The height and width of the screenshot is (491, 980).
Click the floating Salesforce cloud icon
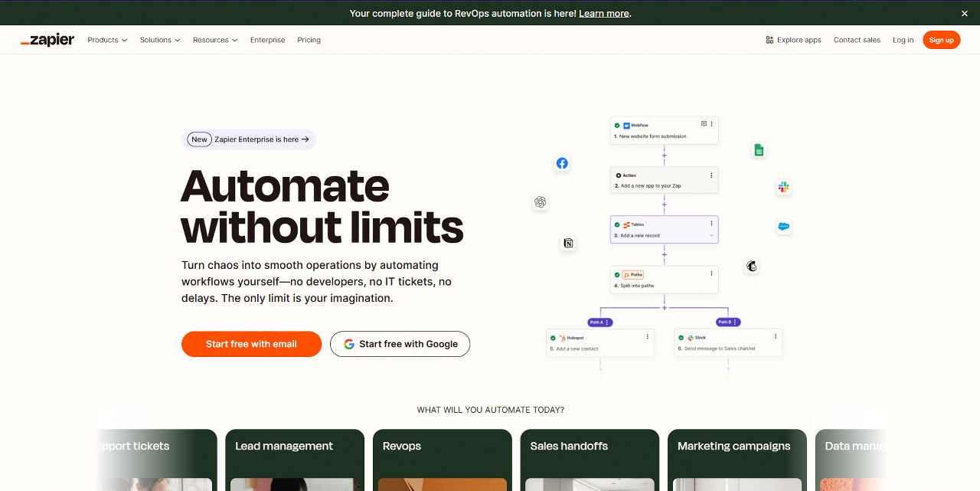pos(783,227)
